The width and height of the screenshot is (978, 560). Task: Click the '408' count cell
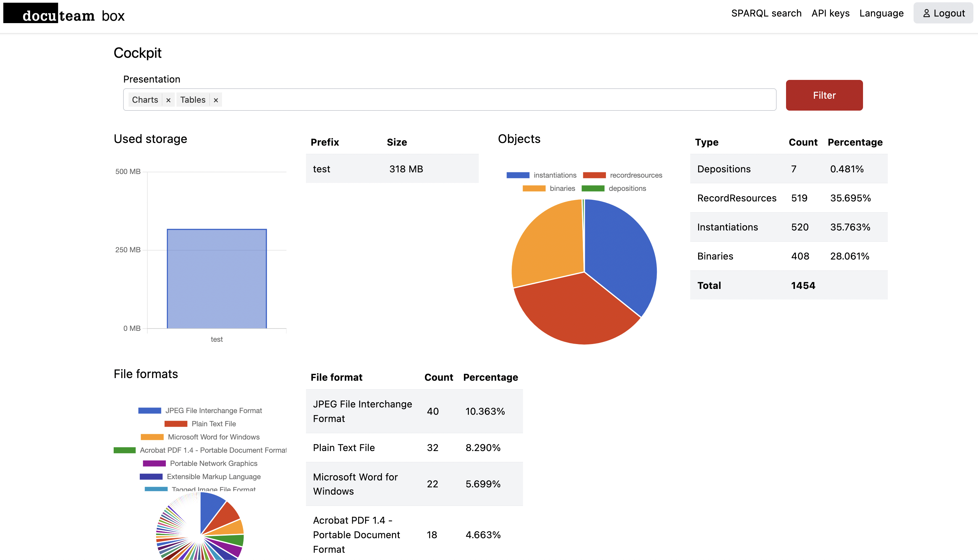tap(800, 257)
